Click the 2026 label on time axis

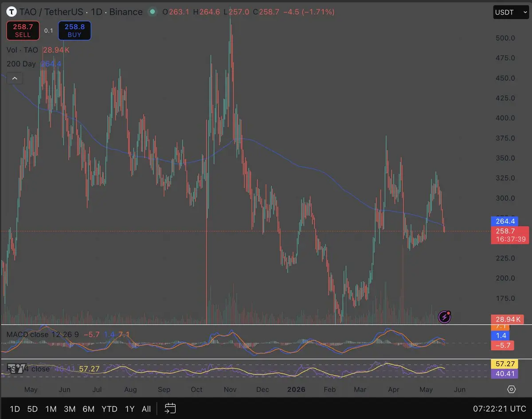click(296, 389)
